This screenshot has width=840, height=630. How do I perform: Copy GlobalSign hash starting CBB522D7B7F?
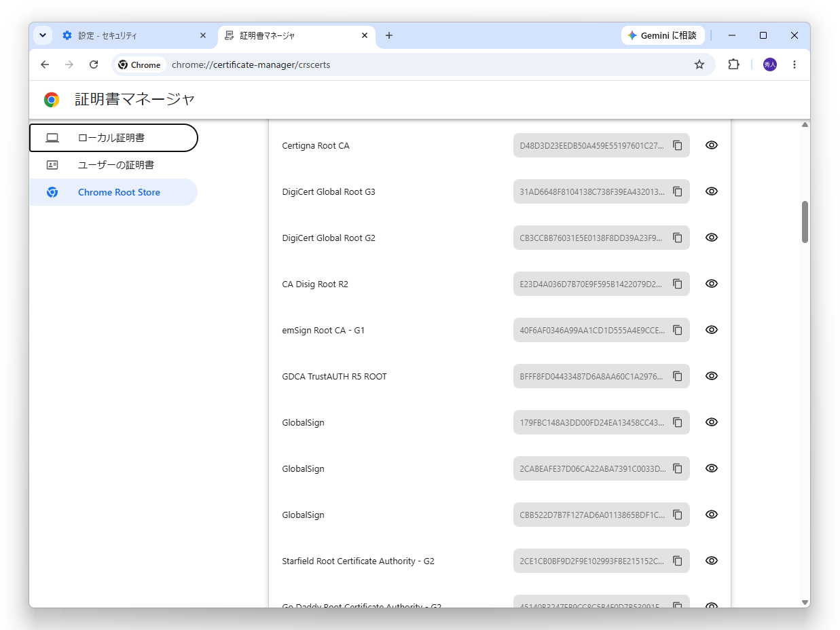pos(678,515)
